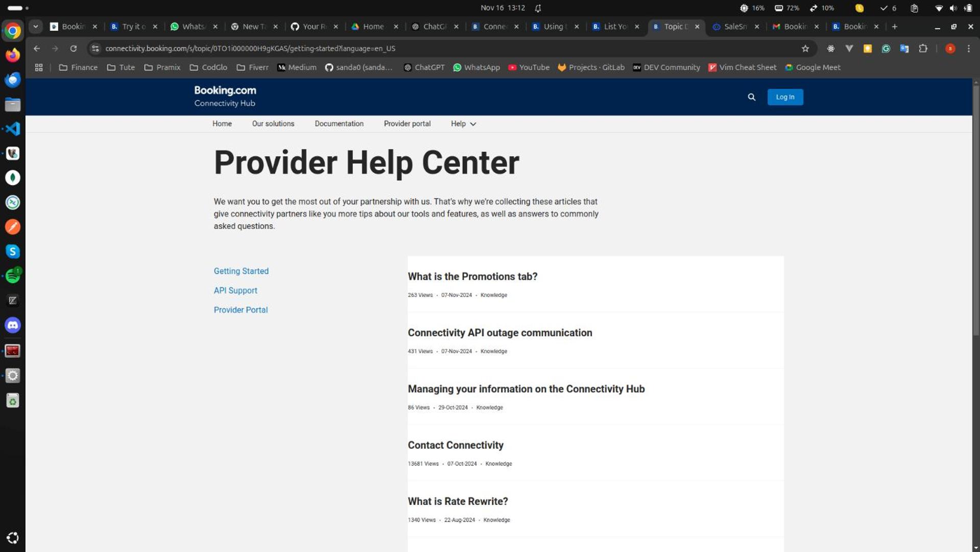Launch Visual Studio Code from the dock
Viewport: 980px width, 552px height.
coord(13,129)
